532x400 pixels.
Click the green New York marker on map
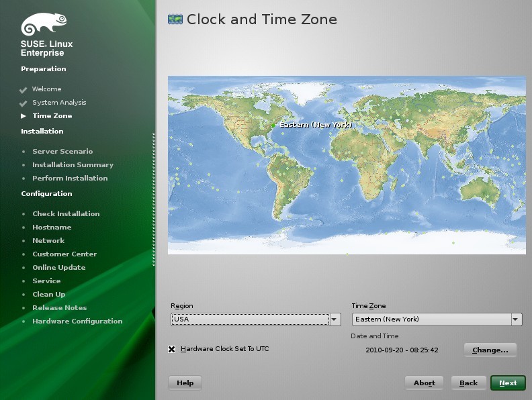[273, 126]
